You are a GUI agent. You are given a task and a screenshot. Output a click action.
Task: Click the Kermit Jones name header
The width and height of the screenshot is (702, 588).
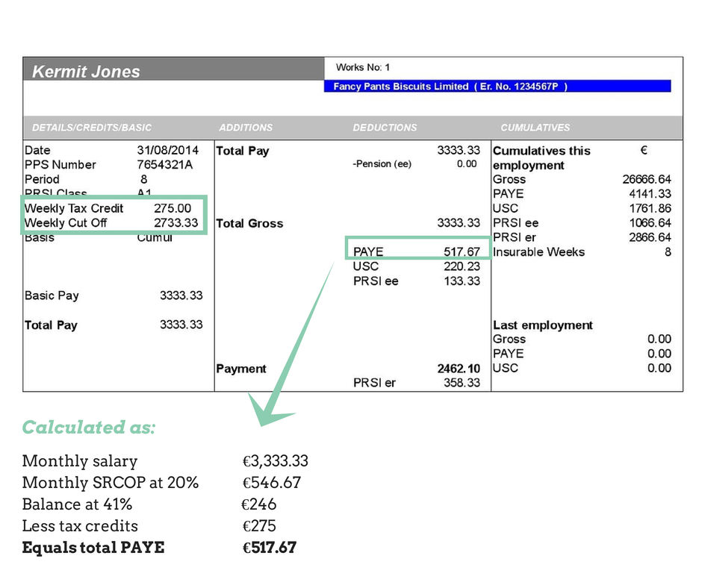[x=85, y=72]
